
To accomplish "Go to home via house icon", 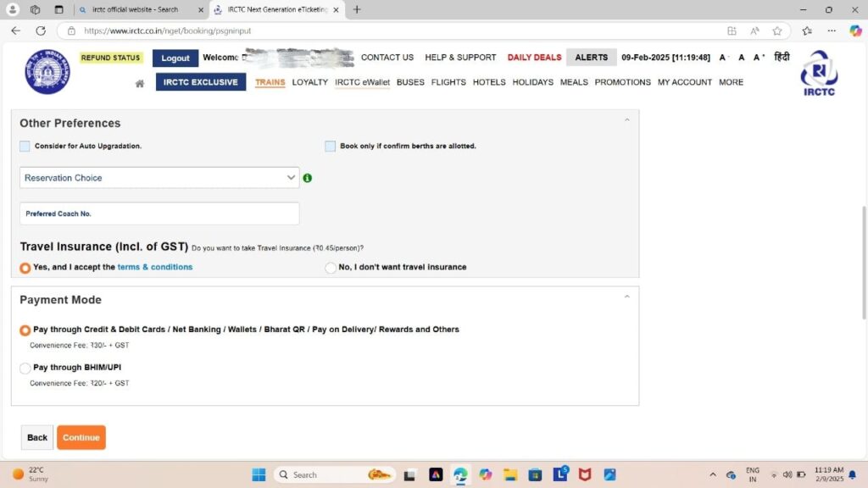I will pyautogui.click(x=140, y=84).
